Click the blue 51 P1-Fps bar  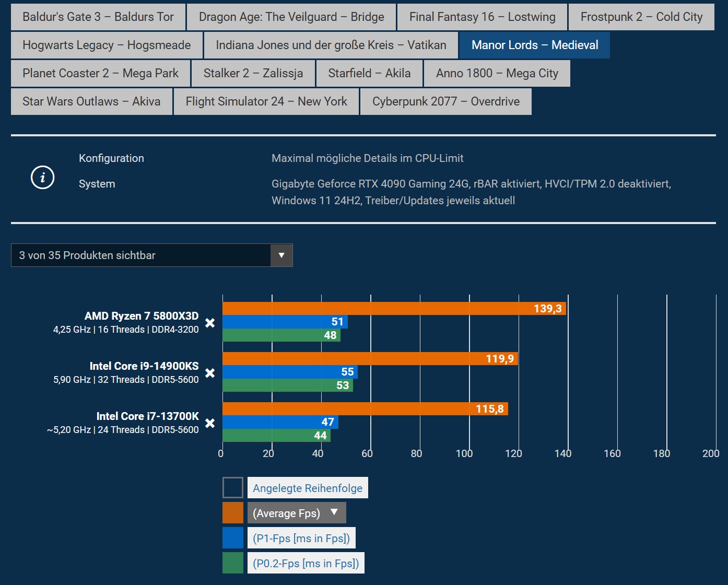click(x=285, y=322)
